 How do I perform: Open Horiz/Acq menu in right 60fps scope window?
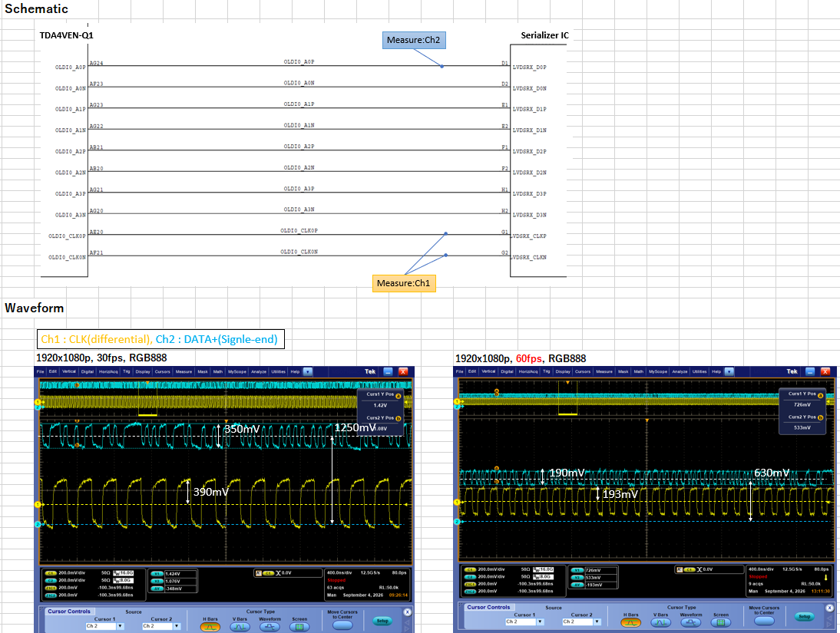point(528,371)
